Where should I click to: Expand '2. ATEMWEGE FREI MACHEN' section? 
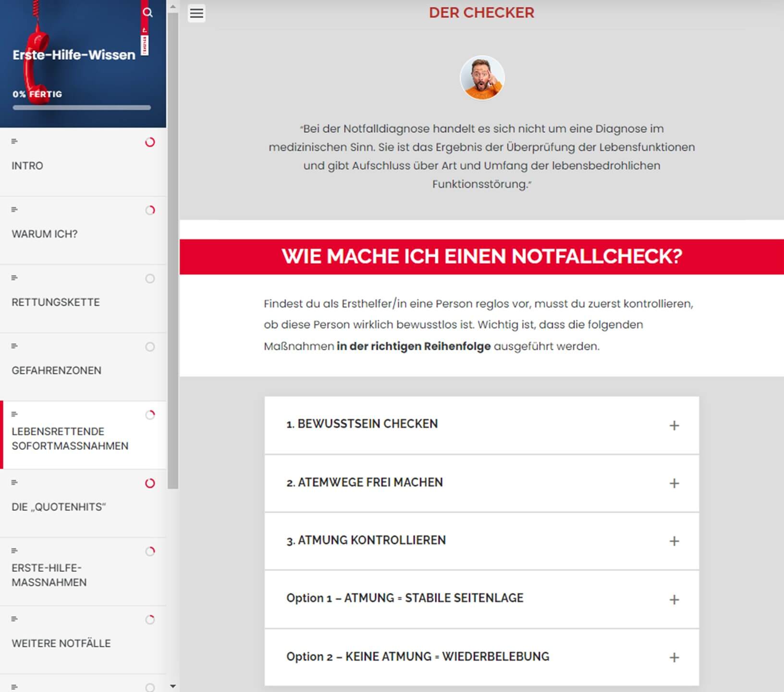[x=674, y=483]
